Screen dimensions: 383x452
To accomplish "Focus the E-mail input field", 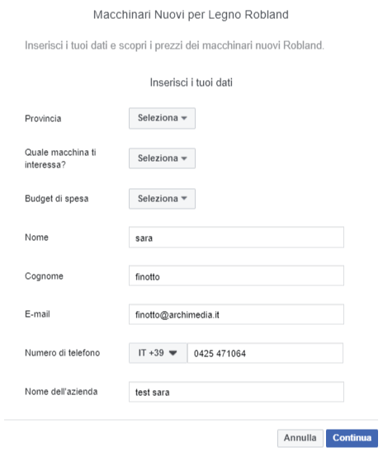I will tap(236, 314).
